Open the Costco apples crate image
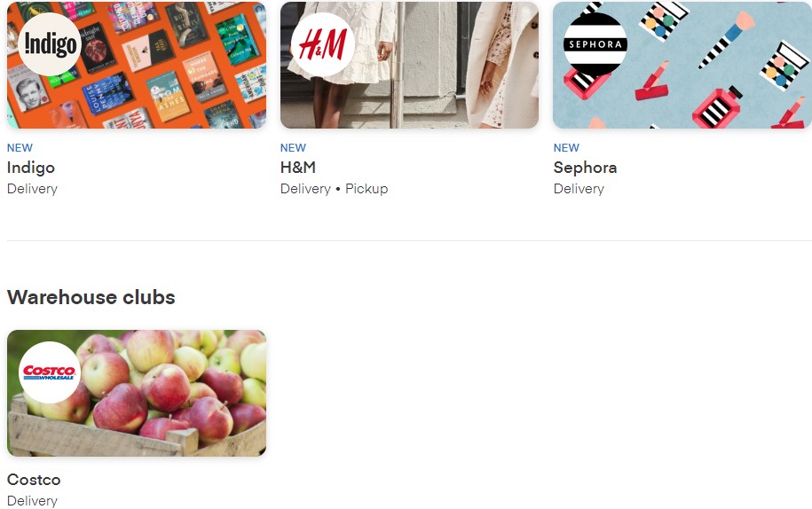Screen dimensions: 812x509 (137, 393)
